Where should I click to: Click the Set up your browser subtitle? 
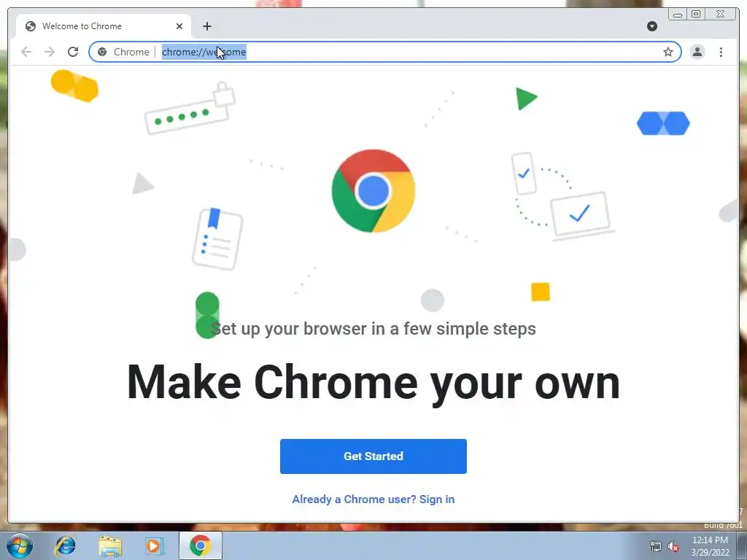tap(373, 329)
